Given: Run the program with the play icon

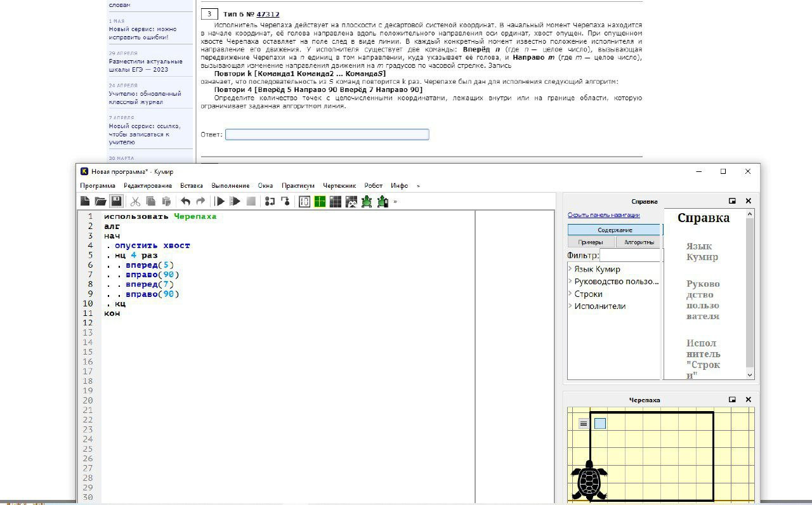Looking at the screenshot, I should point(220,201).
